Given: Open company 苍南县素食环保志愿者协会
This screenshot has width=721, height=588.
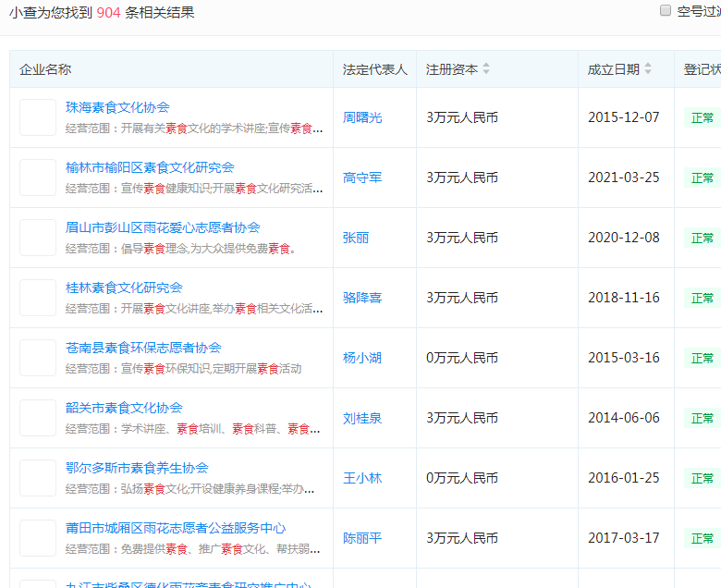Looking at the screenshot, I should pyautogui.click(x=143, y=348).
